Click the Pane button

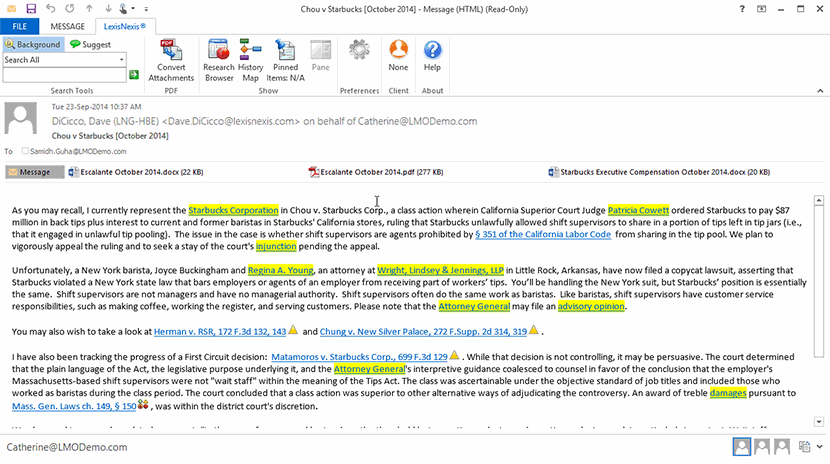(320, 56)
